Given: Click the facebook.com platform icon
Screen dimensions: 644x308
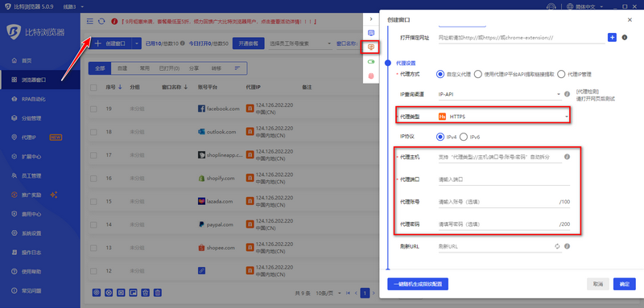Looking at the screenshot, I should (201, 109).
